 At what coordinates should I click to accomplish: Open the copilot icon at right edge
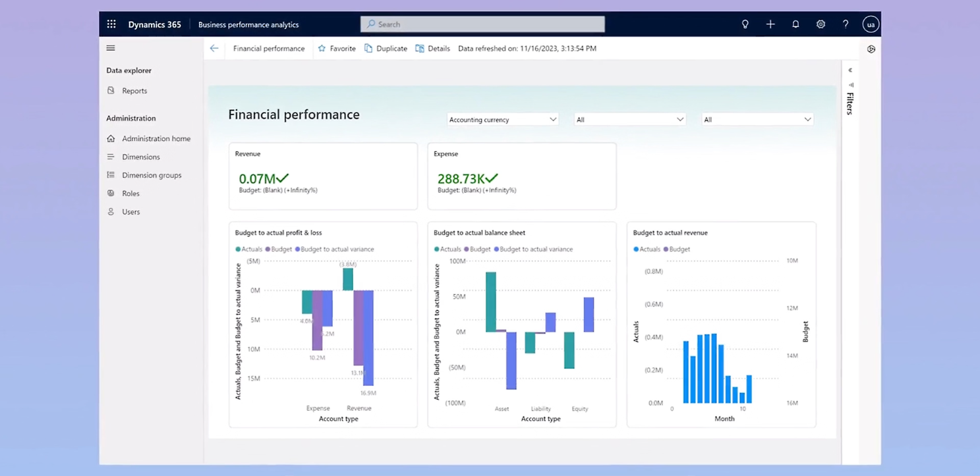tap(871, 49)
